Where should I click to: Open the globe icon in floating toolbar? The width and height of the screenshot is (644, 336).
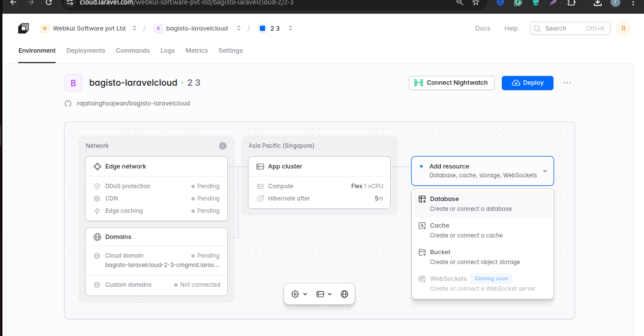pos(344,294)
